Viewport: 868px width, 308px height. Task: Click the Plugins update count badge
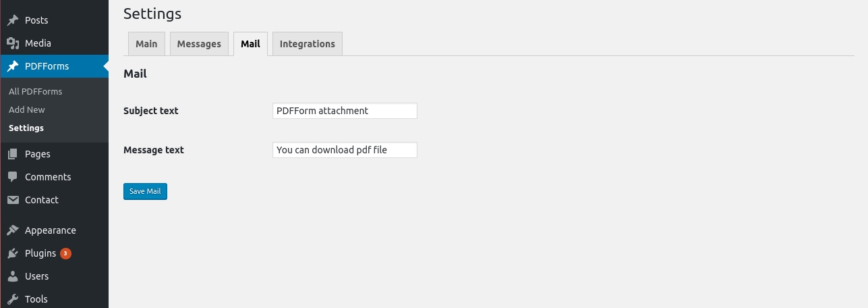65,253
